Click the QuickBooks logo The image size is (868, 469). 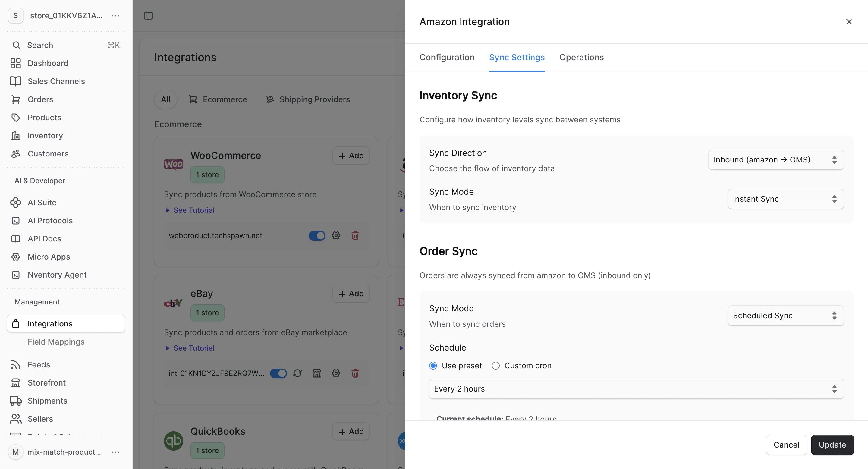[174, 441]
